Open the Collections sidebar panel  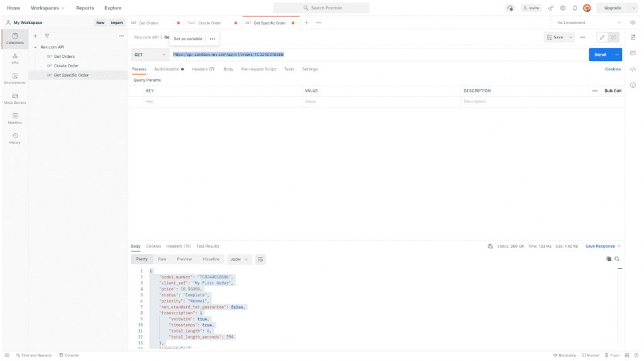(15, 39)
